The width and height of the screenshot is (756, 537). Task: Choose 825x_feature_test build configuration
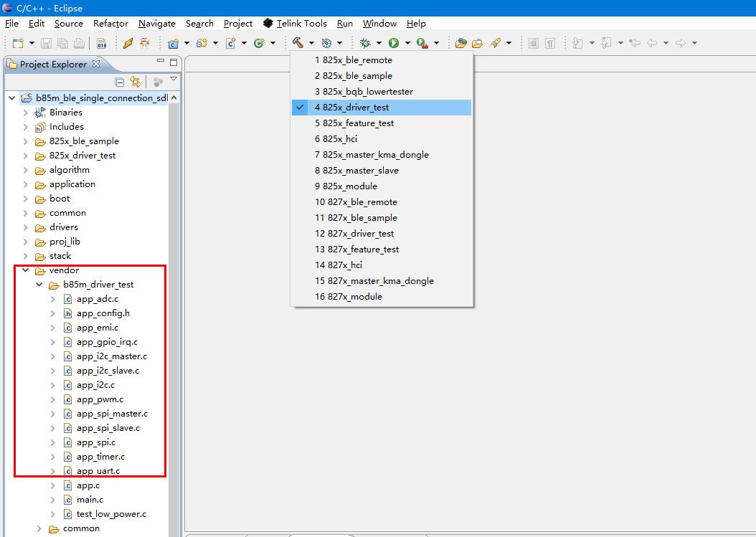coord(382,123)
